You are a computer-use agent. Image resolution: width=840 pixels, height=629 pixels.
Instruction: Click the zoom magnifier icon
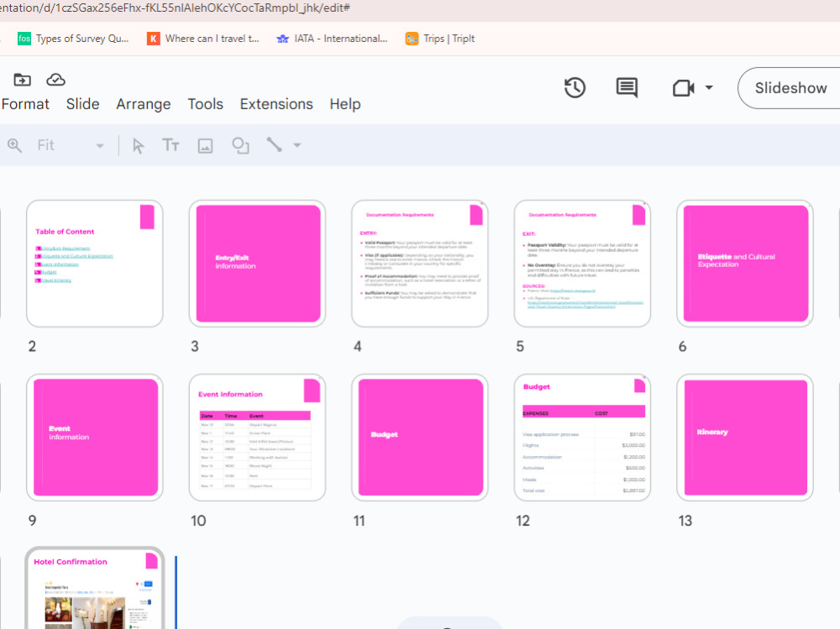[14, 145]
